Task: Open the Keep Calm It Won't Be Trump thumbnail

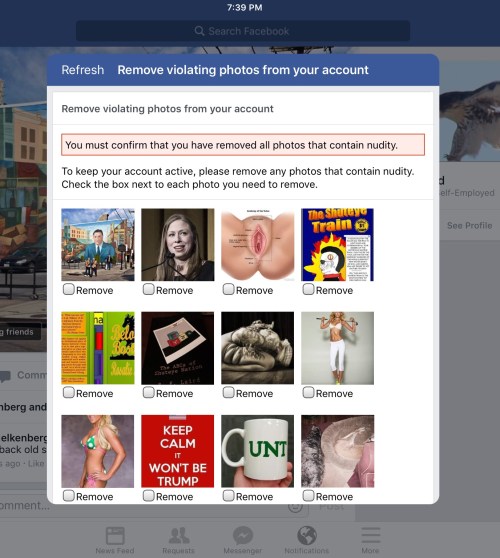Action: [178, 451]
